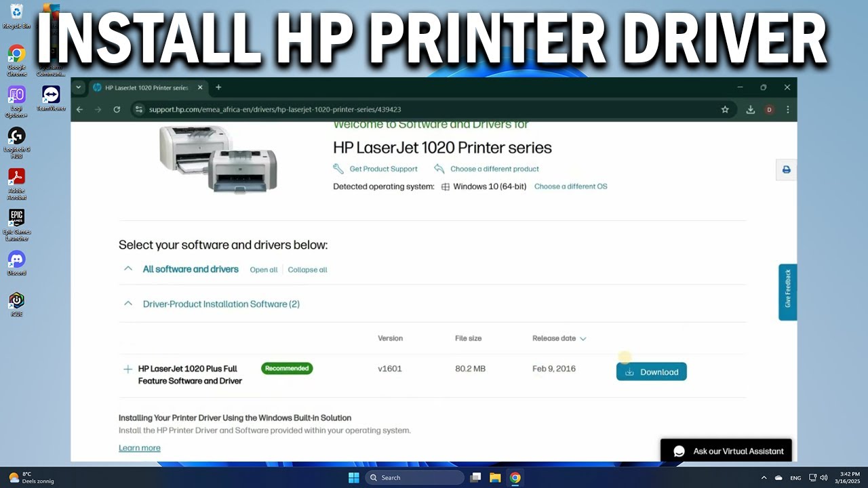868x488 pixels.
Task: Open Chrome downloads icon
Action: click(751, 109)
